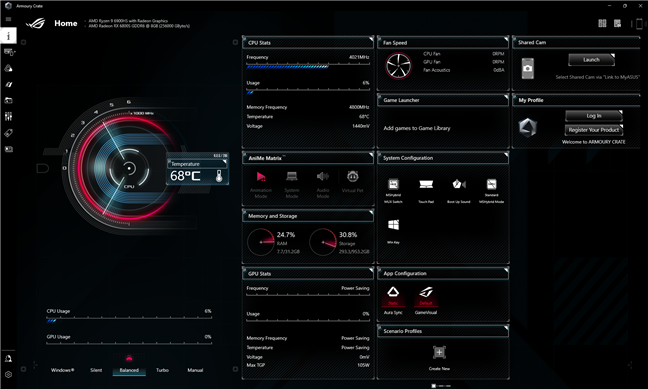The image size is (648, 389).
Task: Click the edit widget layout icon
Action: pyautogui.click(x=617, y=23)
